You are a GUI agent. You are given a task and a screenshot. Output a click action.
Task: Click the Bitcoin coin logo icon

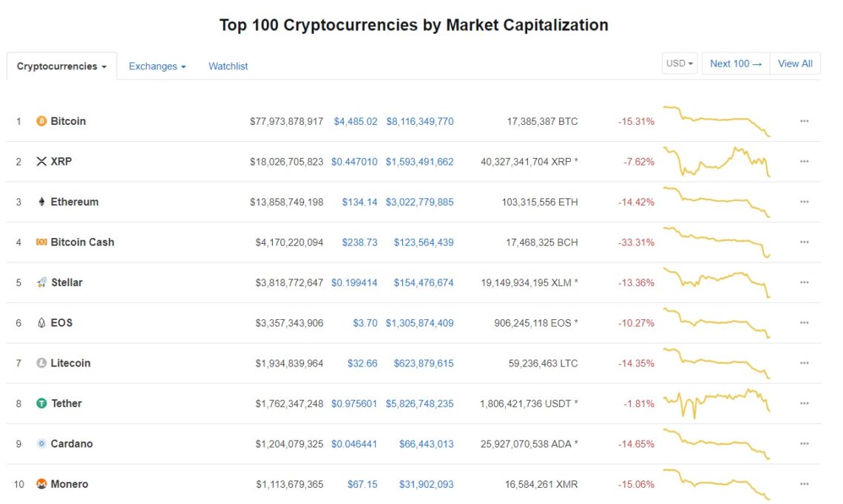coord(41,121)
